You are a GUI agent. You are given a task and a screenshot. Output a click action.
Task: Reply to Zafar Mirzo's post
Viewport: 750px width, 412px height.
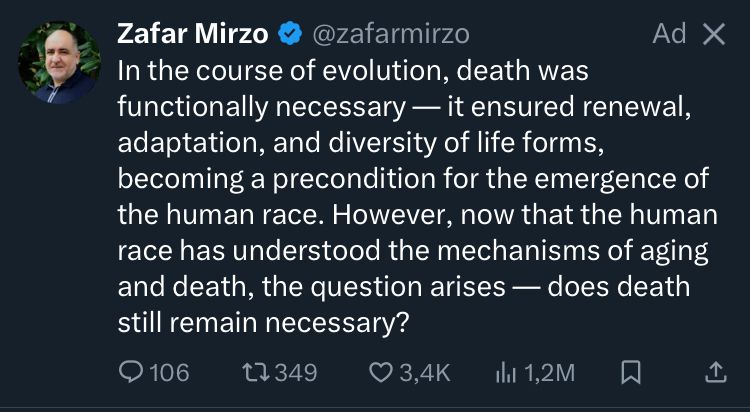click(132, 373)
